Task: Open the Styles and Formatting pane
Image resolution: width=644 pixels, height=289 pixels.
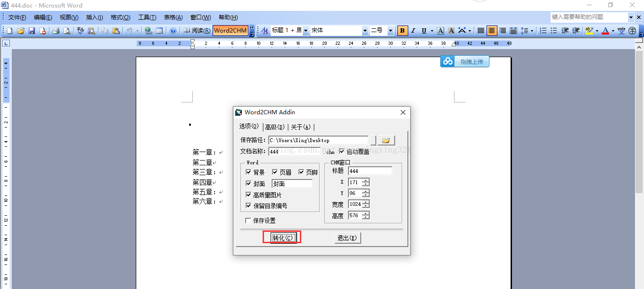Action: tap(264, 31)
